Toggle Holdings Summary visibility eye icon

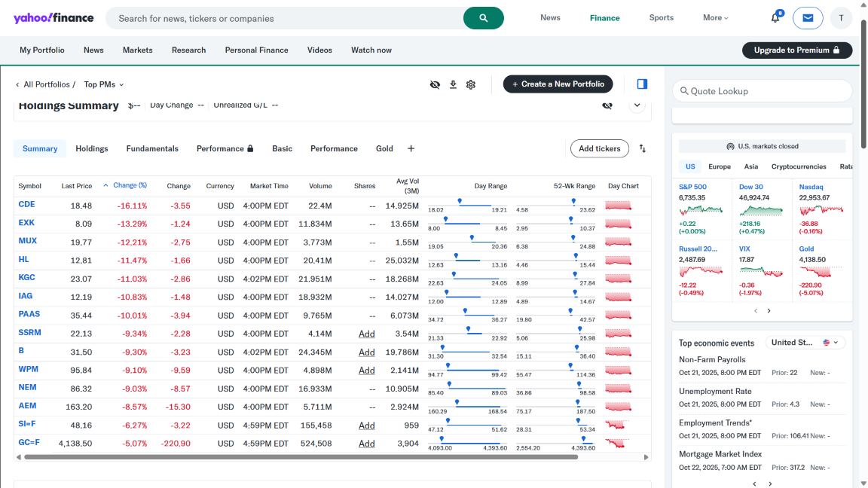pos(607,105)
